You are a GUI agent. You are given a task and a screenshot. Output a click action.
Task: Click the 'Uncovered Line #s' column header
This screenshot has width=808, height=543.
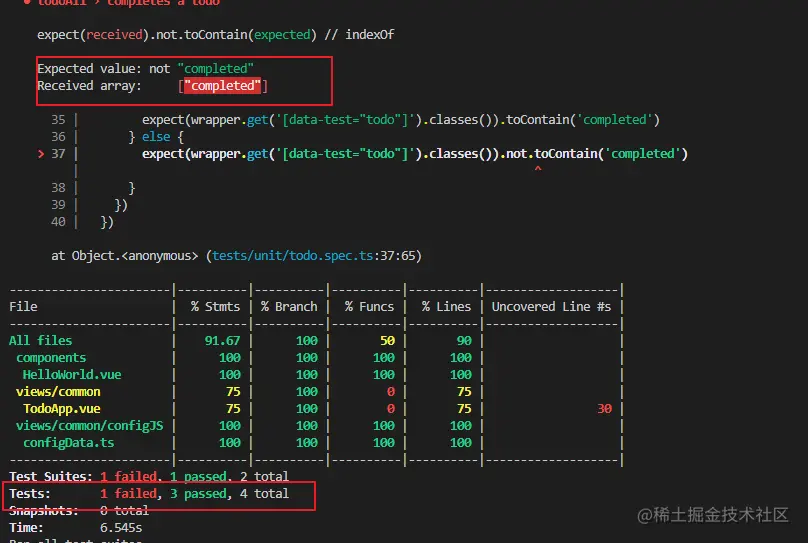click(x=551, y=307)
